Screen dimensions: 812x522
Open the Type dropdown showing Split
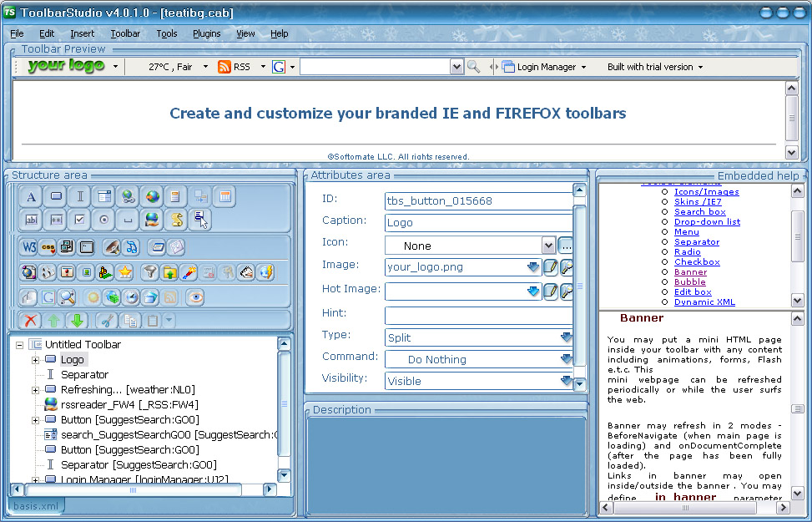pos(566,337)
